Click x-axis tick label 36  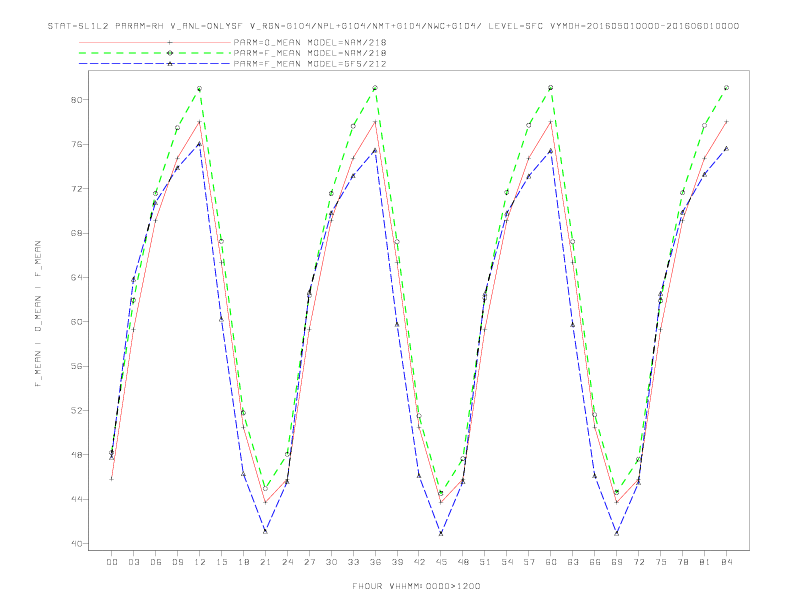[375, 562]
